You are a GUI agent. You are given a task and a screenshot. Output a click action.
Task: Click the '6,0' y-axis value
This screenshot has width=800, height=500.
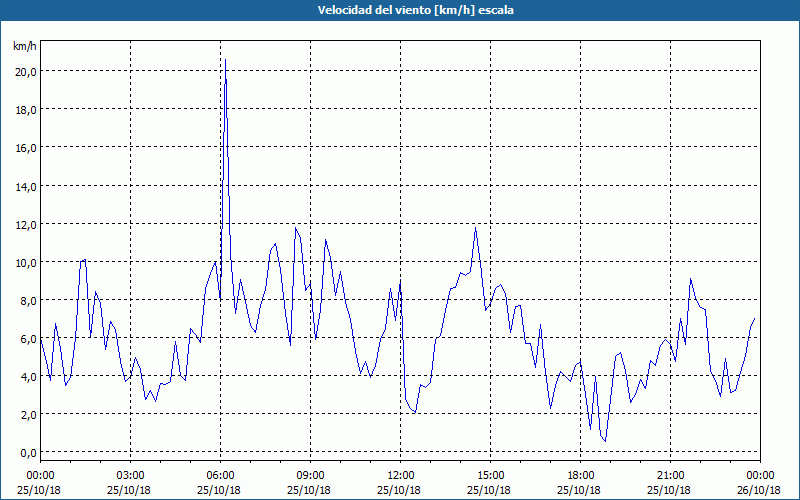pos(28,339)
